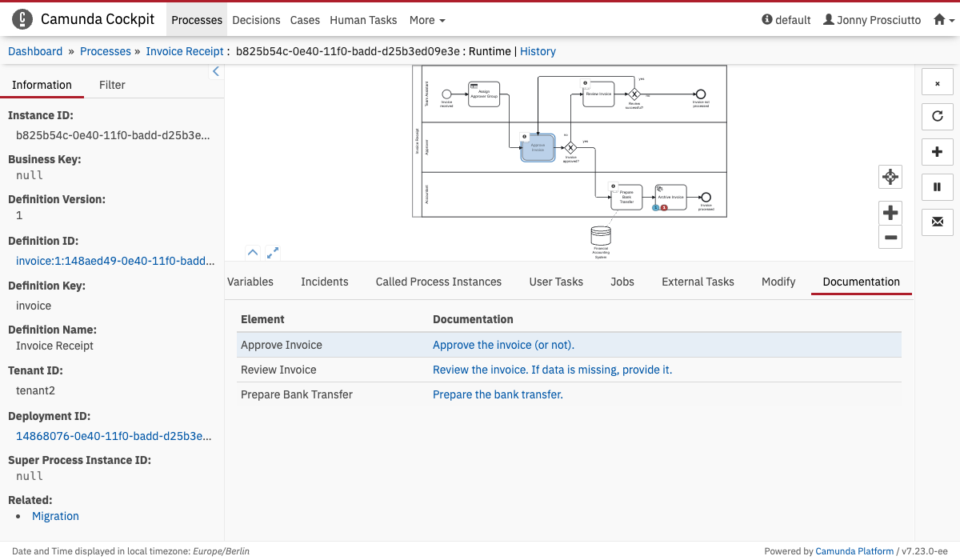This screenshot has width=960, height=560.
Task: Click the refresh icon in right toolbar
Action: (937, 116)
